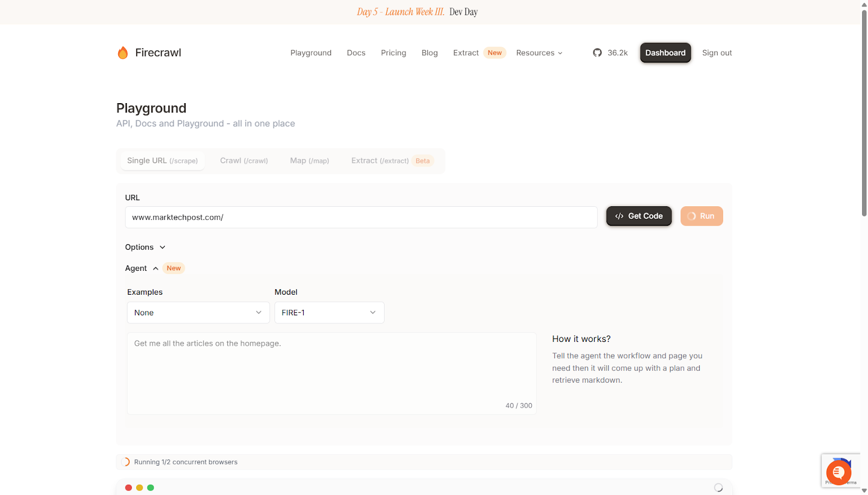Click the '40 / 300' character counter

[x=519, y=405]
